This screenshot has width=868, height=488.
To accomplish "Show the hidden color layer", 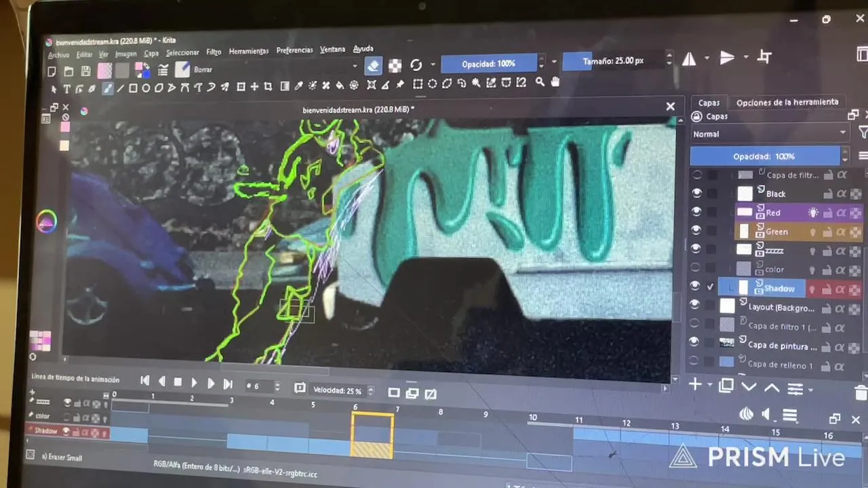I will tap(696, 268).
